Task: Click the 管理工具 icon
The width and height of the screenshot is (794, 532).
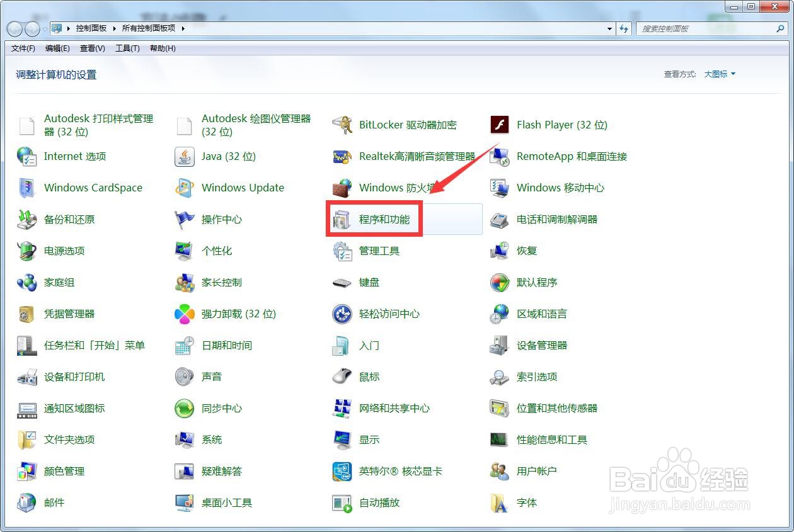Action: [342, 251]
